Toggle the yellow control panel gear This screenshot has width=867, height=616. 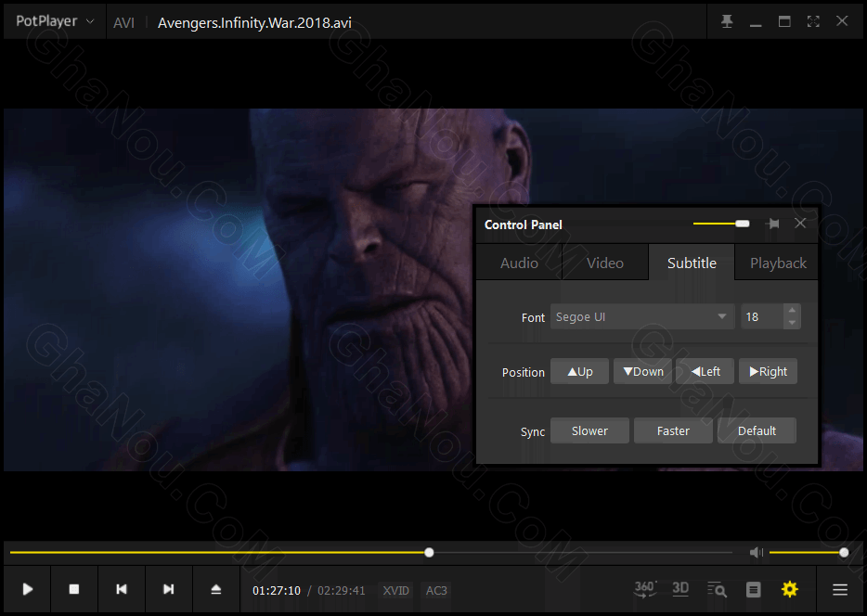790,589
